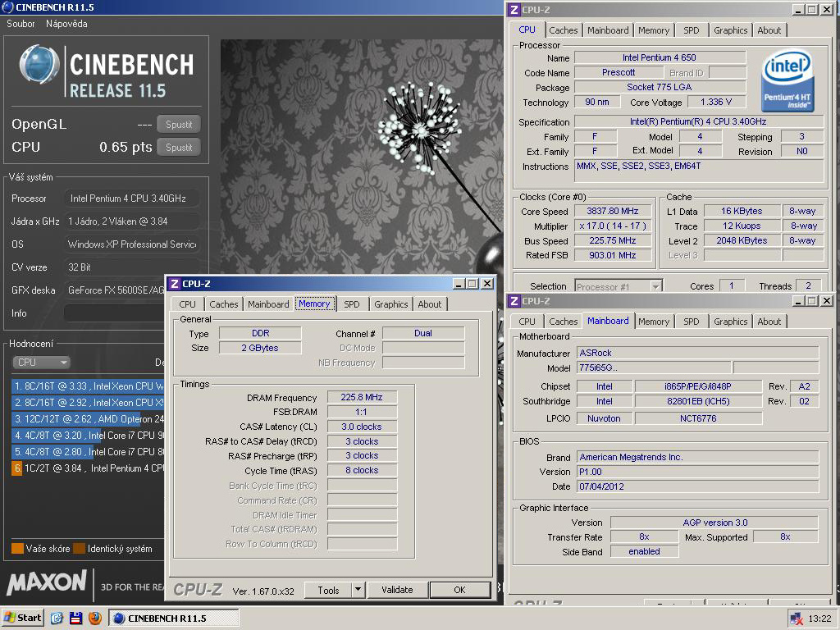Open Graphics tab in top CPU-Z window
Viewport: 840px width, 630px height.
tap(731, 30)
